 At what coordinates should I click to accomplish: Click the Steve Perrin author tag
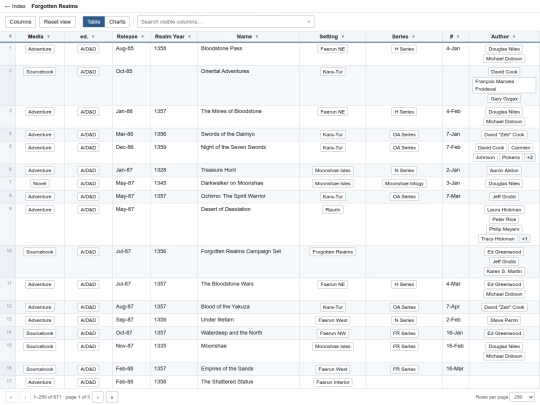click(x=504, y=320)
